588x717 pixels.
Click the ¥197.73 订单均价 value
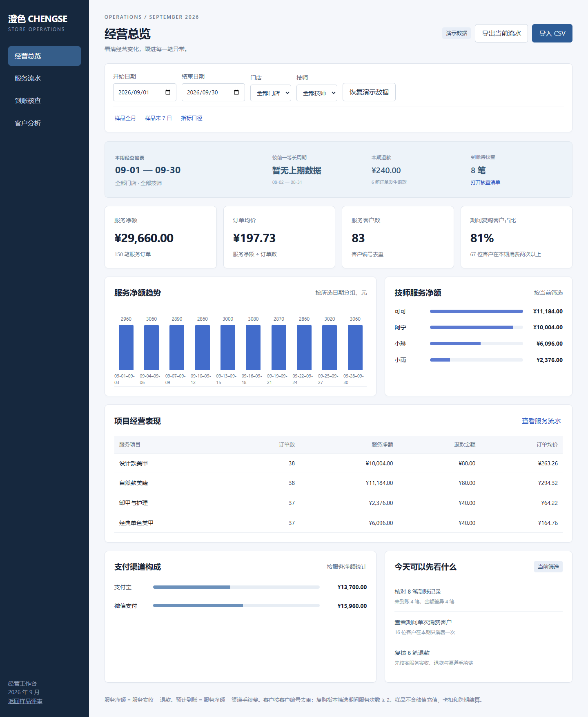(254, 238)
